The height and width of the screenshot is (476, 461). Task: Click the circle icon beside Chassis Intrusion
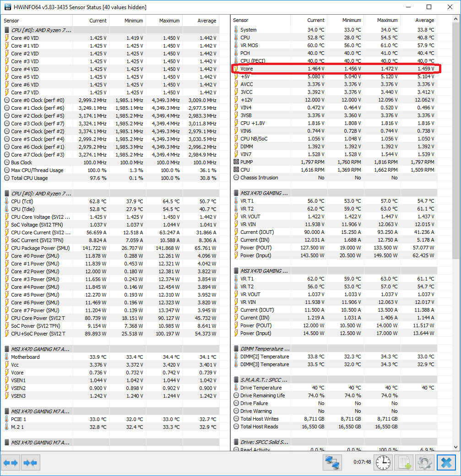[x=236, y=178]
